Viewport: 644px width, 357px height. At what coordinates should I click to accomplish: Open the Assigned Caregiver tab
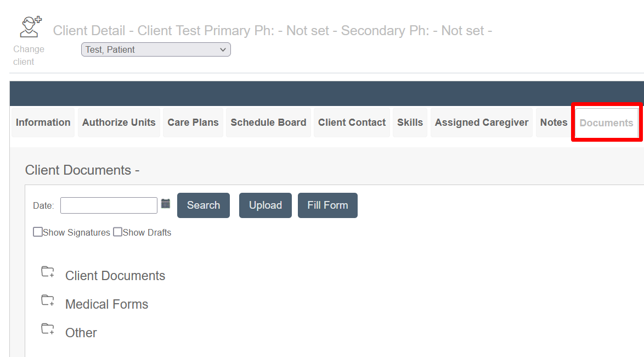click(x=482, y=122)
